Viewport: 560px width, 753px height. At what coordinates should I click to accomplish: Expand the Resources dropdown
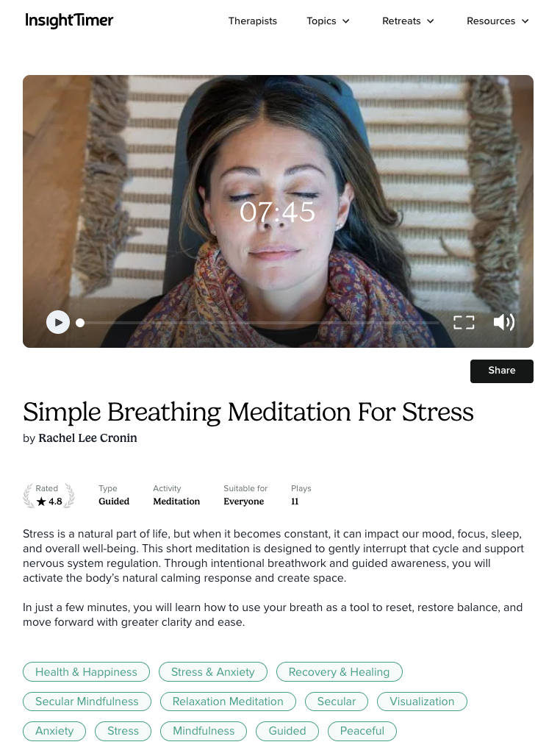click(x=498, y=21)
